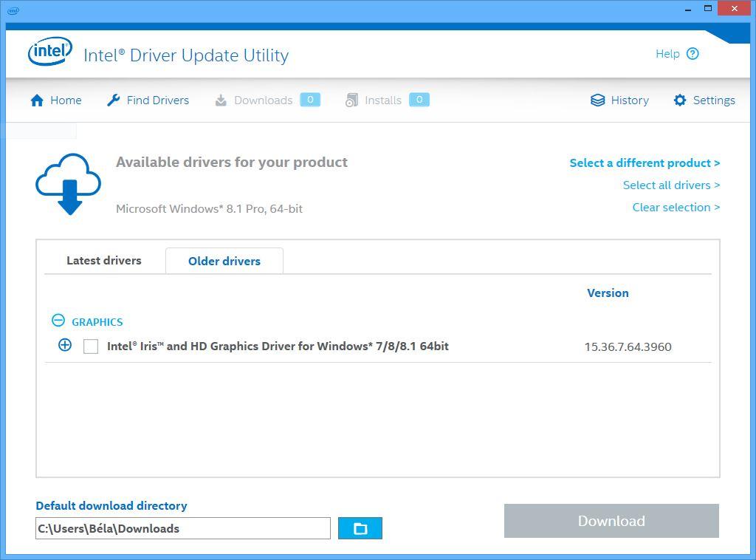The width and height of the screenshot is (756, 560).
Task: Click the Downloads arrow icon
Action: 221,100
